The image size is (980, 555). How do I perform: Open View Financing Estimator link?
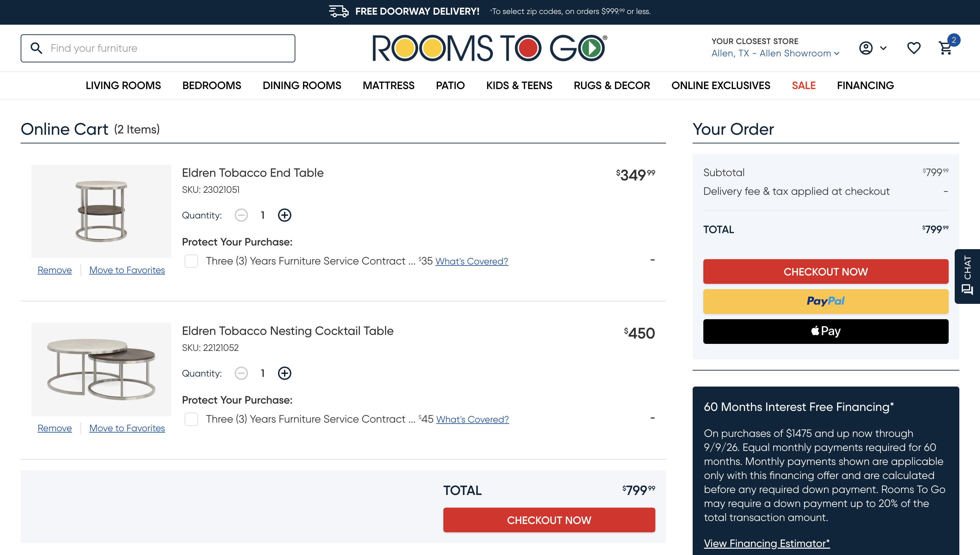766,543
